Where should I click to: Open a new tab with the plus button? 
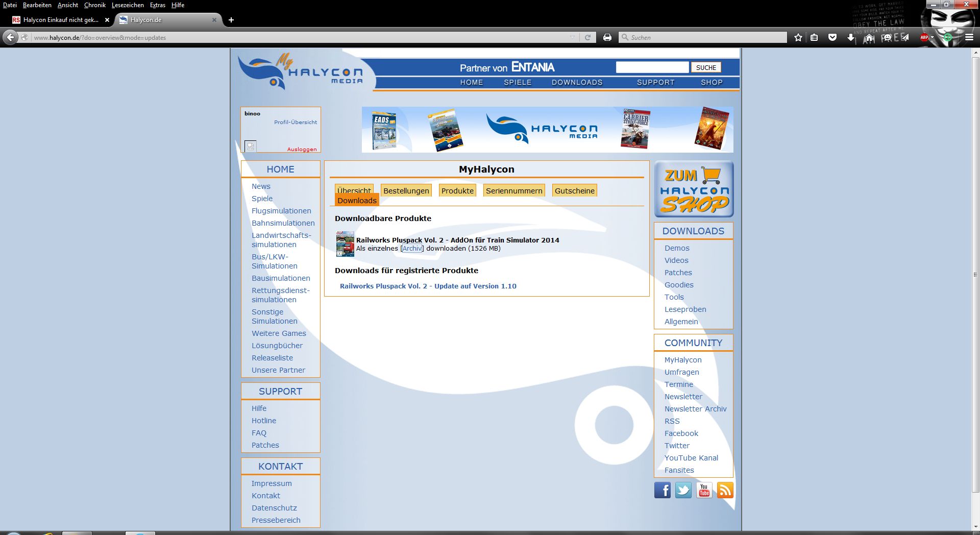point(231,20)
